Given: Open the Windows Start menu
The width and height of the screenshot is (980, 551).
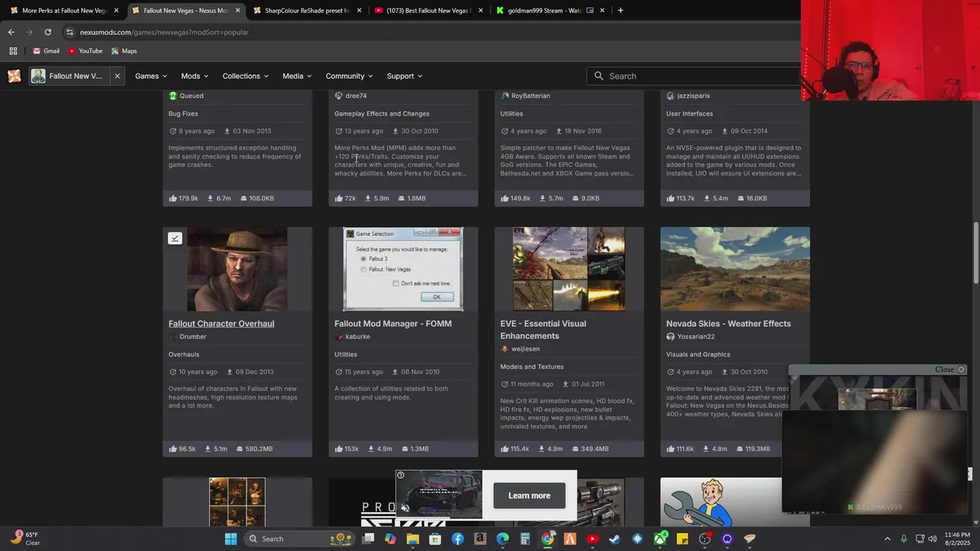Looking at the screenshot, I should tap(230, 539).
